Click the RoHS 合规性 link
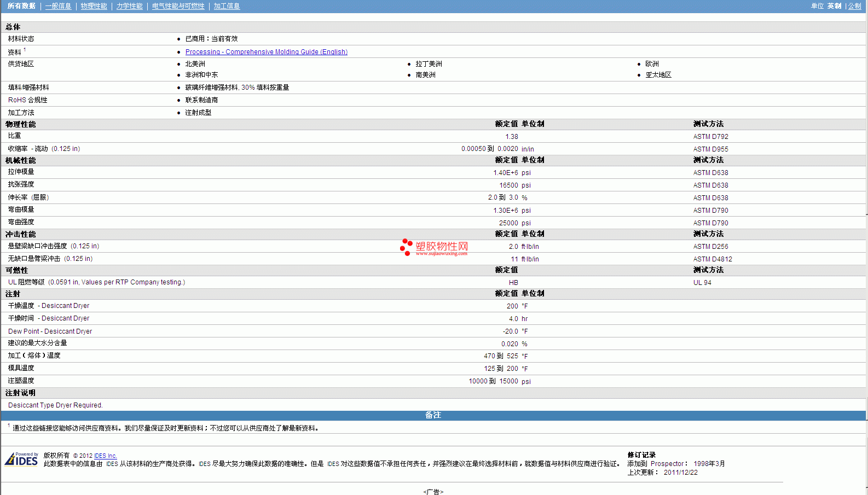 (27, 100)
